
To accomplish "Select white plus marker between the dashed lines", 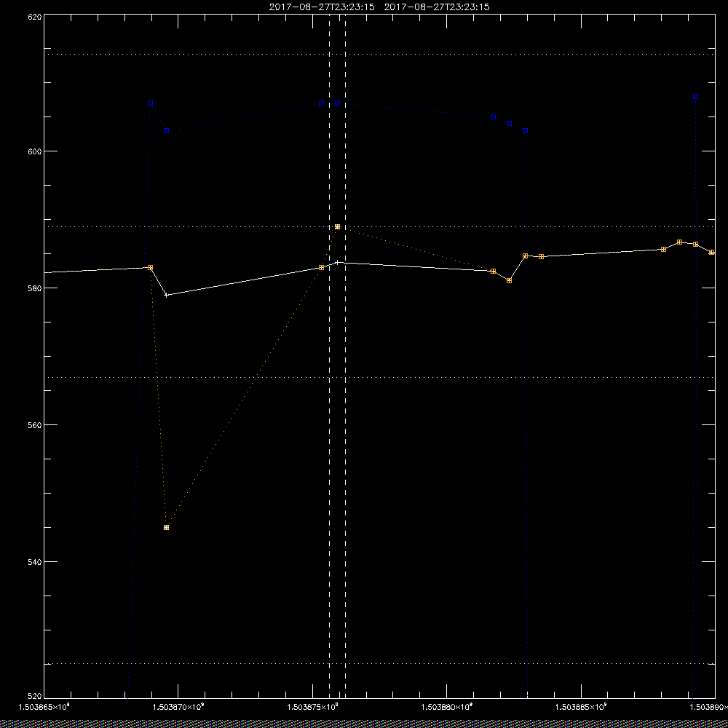I will [x=338, y=262].
